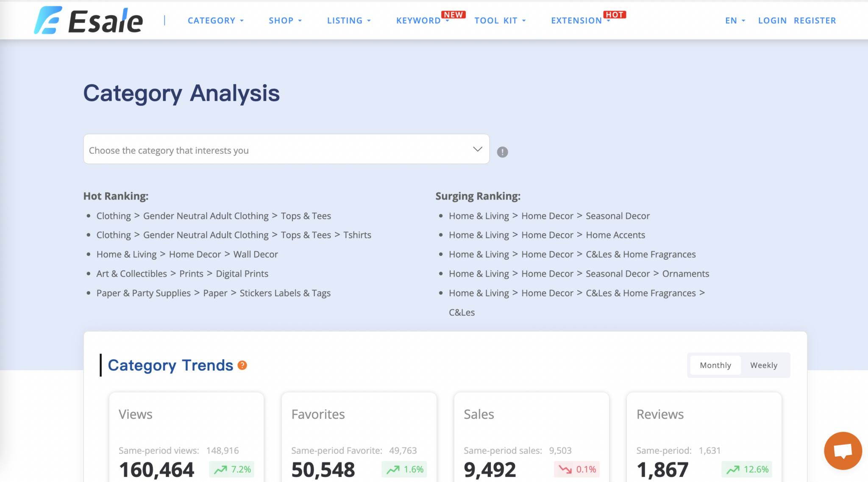Expand the Shop menu dropdown
This screenshot has width=868, height=482.
[285, 20]
